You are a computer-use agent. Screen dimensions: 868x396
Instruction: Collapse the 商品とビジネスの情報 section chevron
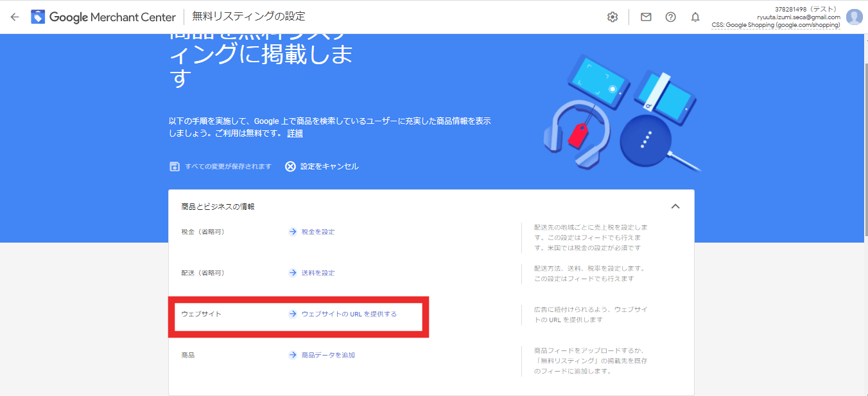[675, 207]
